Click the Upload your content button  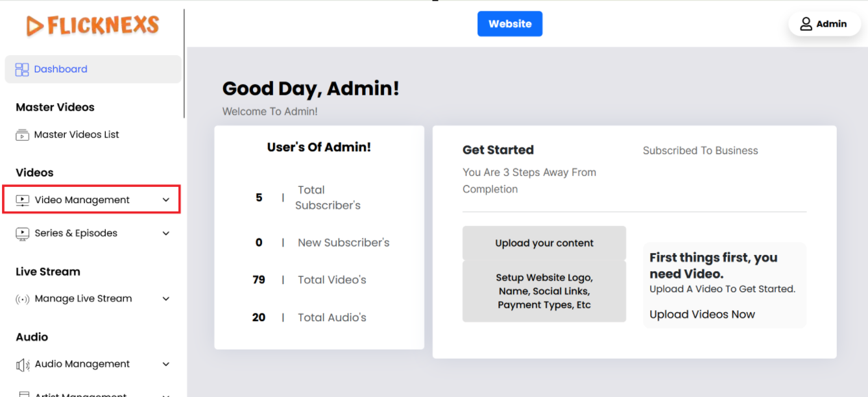(x=544, y=243)
